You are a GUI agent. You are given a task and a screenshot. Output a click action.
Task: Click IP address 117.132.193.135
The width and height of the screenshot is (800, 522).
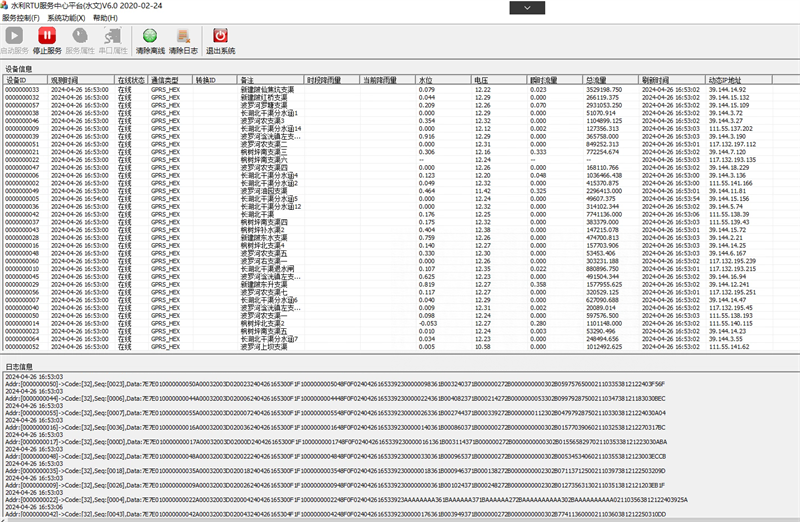click(733, 160)
